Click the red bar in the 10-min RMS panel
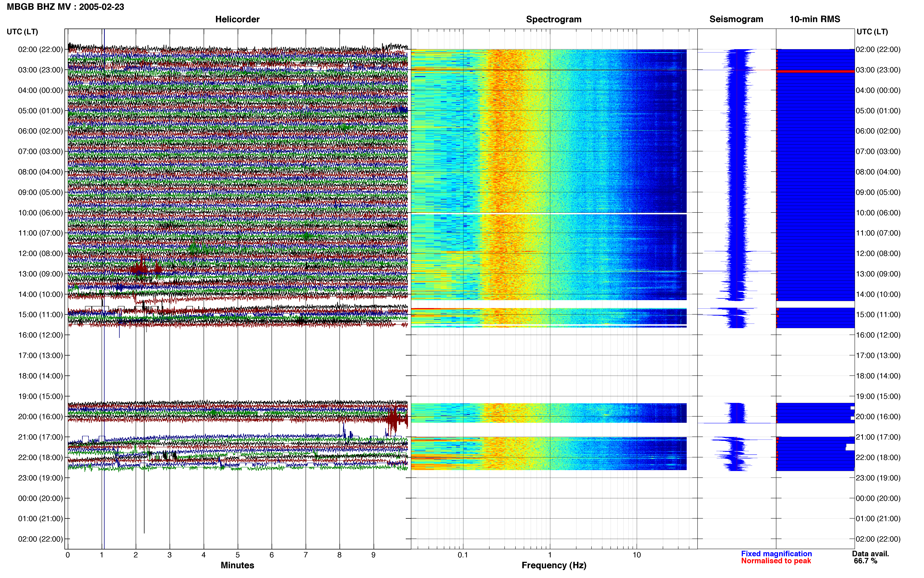 coord(816,71)
